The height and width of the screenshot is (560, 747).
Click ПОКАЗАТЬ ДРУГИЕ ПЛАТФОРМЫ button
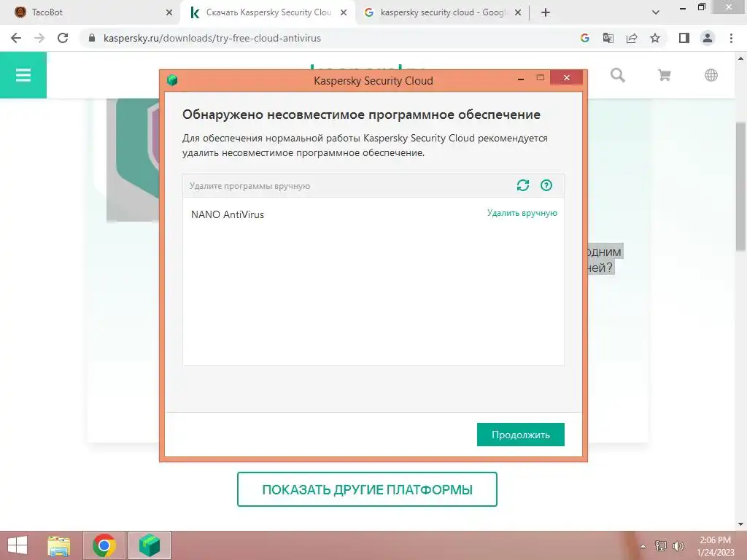pos(367,489)
